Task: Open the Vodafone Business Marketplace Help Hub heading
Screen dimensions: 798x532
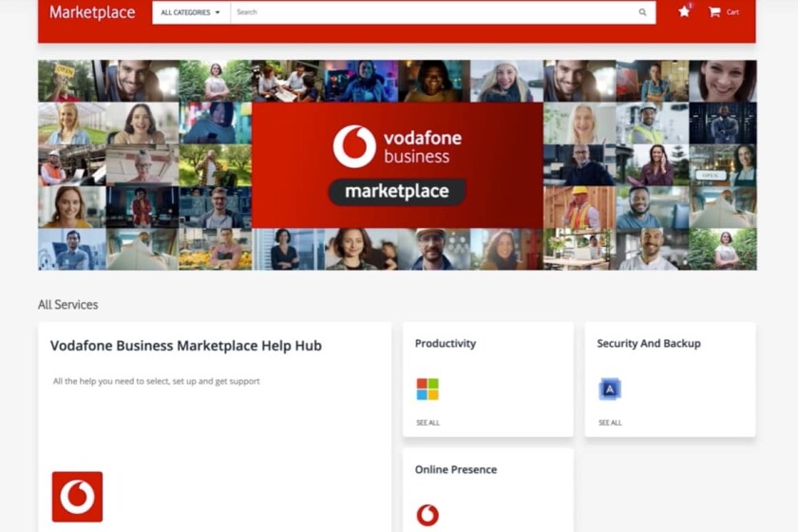Action: [x=186, y=346]
